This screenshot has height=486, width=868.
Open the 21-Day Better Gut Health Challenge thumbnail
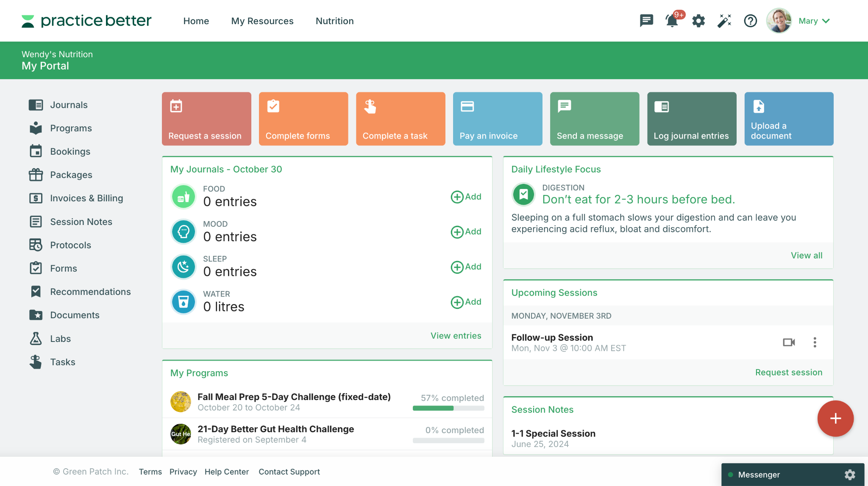coord(181,434)
